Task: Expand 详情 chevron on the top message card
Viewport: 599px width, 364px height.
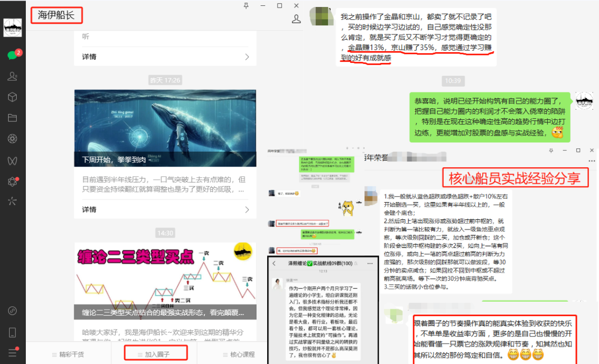Action: (x=246, y=56)
